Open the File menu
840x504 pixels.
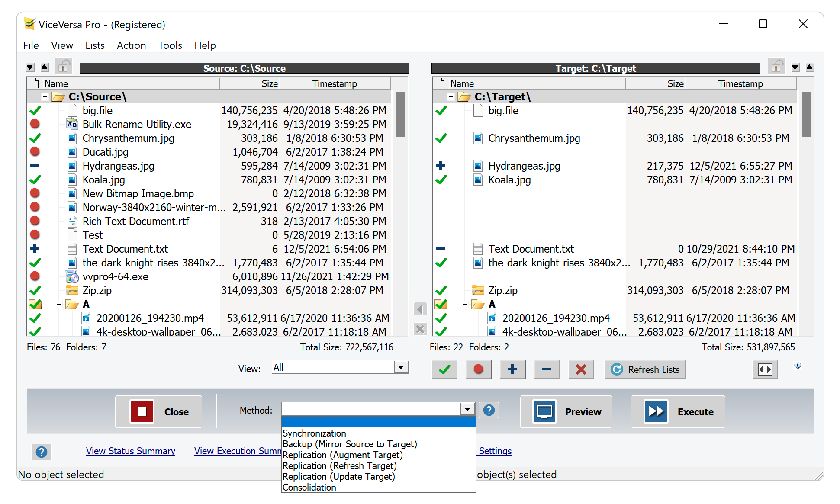pos(31,45)
